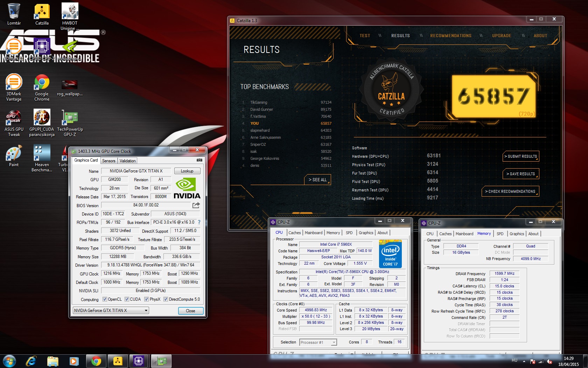Open Windows Media Player taskbar icon
The height and width of the screenshot is (368, 588).
tap(74, 361)
